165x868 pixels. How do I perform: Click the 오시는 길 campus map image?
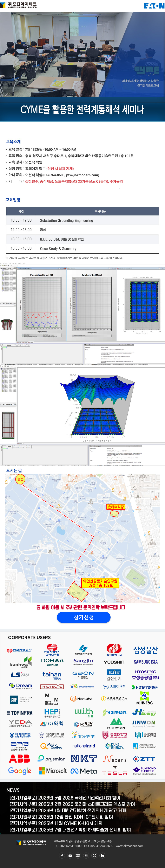tap(82, 538)
